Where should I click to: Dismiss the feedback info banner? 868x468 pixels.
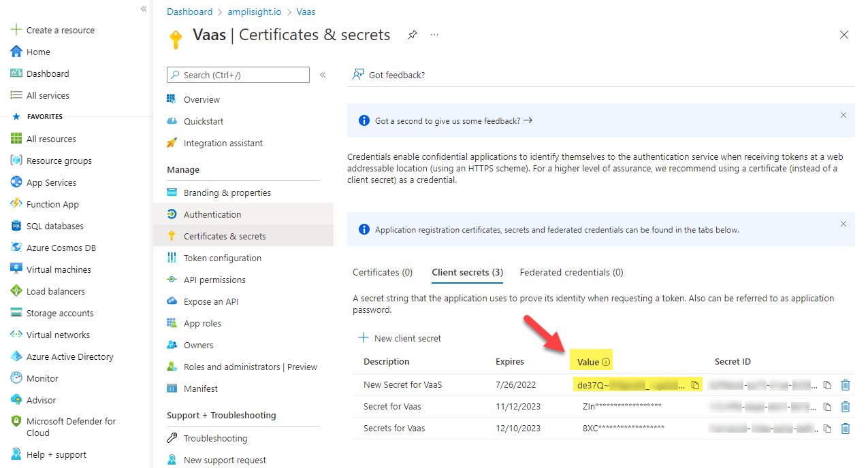coord(843,115)
